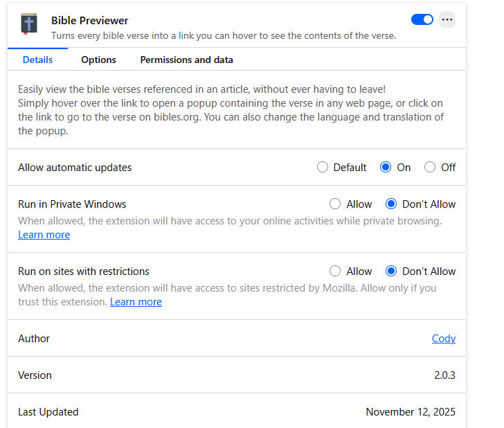This screenshot has height=428, width=504.
Task: Click Learn more under Private Windows
Action: point(44,235)
